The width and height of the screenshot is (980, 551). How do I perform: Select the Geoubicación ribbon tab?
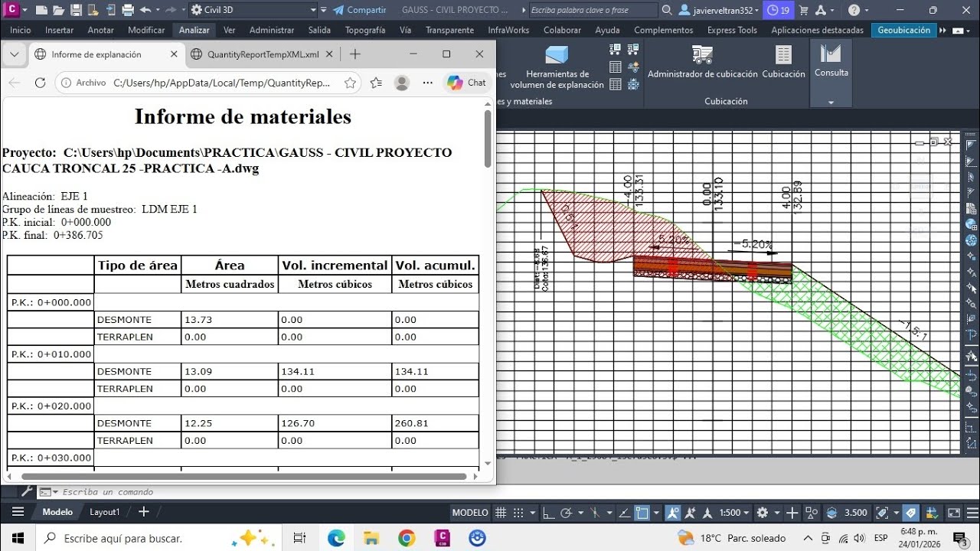click(904, 30)
